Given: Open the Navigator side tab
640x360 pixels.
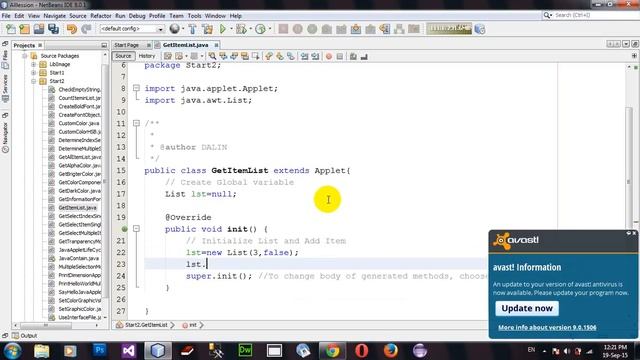Looking at the screenshot, I should point(5,133).
